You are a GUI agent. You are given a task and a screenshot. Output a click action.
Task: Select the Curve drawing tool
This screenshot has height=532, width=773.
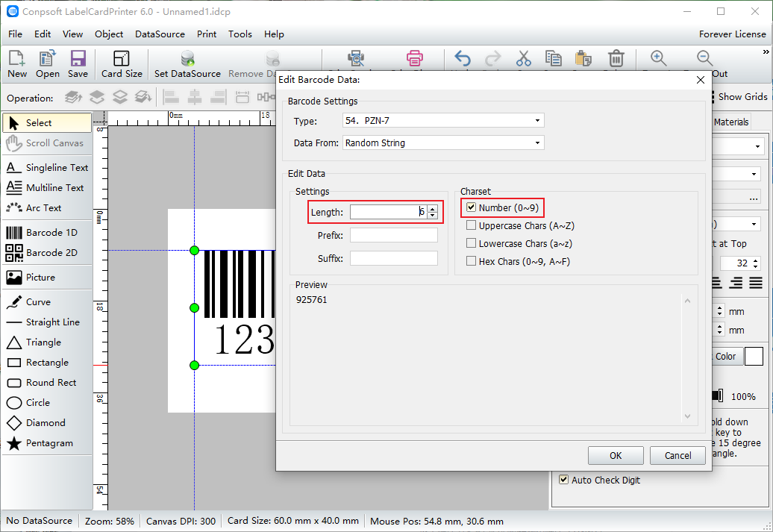[47, 301]
